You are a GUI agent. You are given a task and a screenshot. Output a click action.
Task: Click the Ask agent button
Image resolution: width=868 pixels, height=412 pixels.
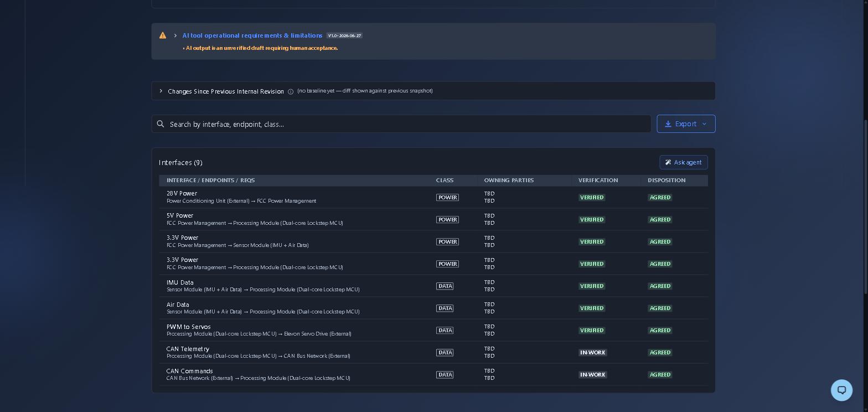pyautogui.click(x=684, y=162)
